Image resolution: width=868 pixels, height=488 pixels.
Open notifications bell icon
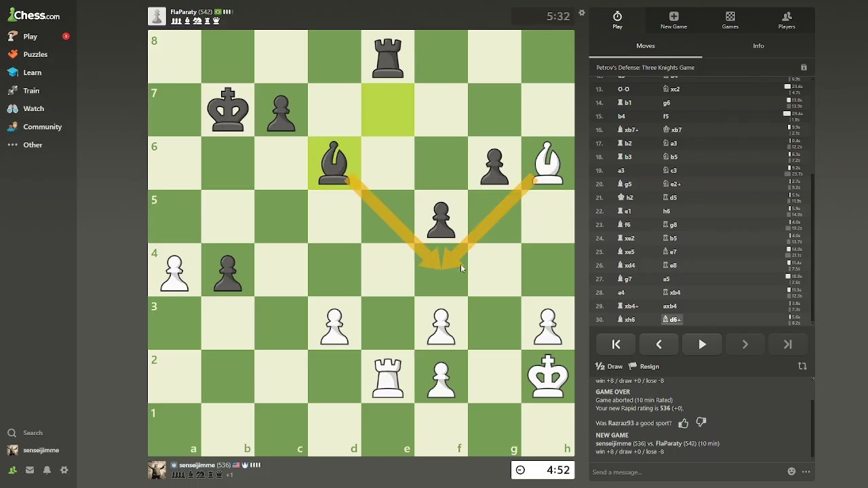coord(47,470)
